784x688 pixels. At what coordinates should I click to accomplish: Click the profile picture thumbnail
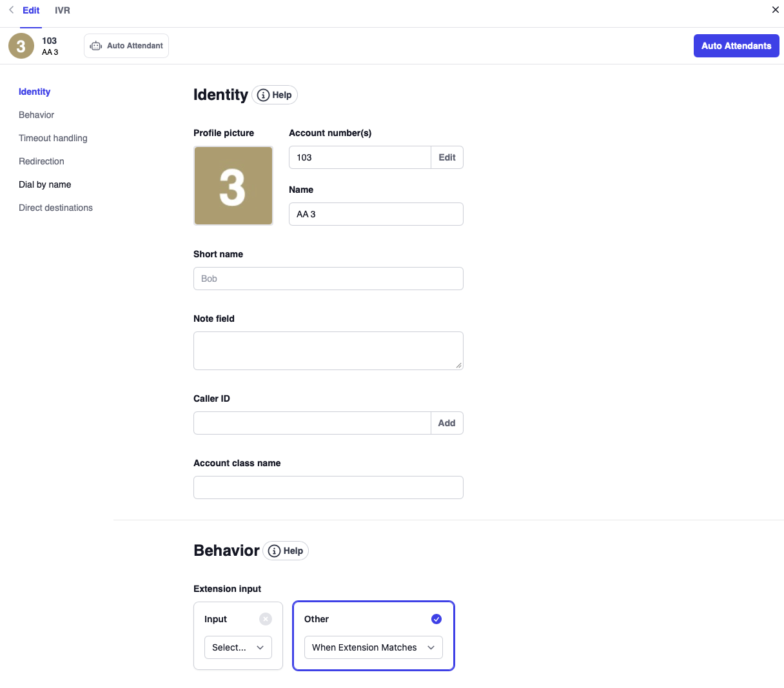coord(233,186)
